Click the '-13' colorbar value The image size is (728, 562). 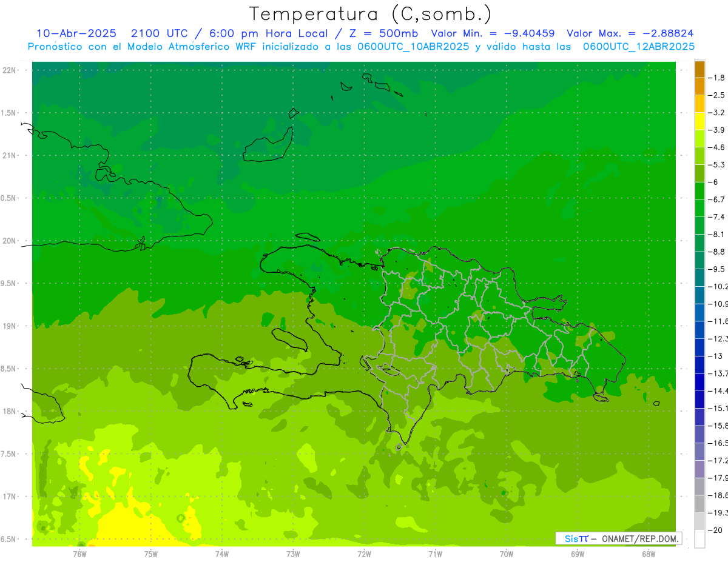tap(716, 356)
